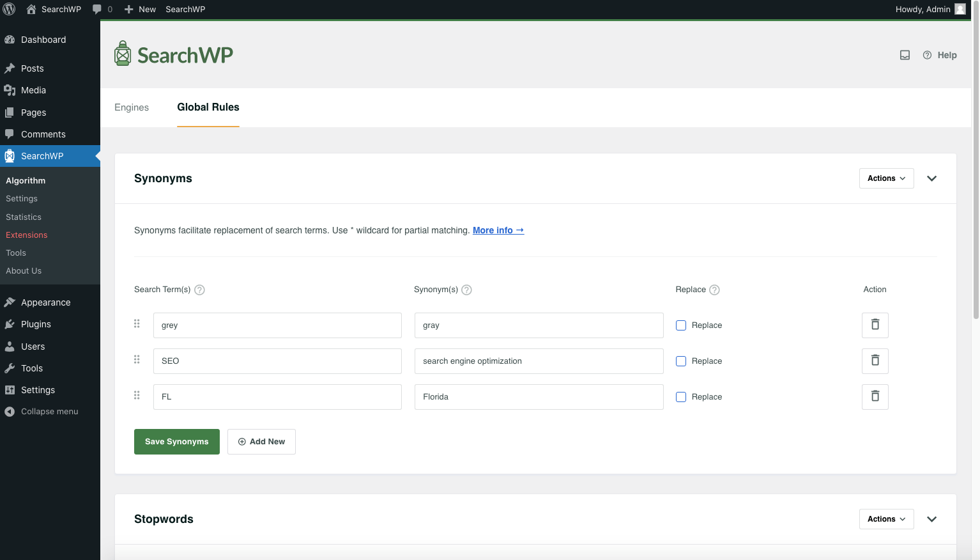Click the Florida synonym input field
Image resolution: width=980 pixels, height=560 pixels.
click(x=539, y=396)
